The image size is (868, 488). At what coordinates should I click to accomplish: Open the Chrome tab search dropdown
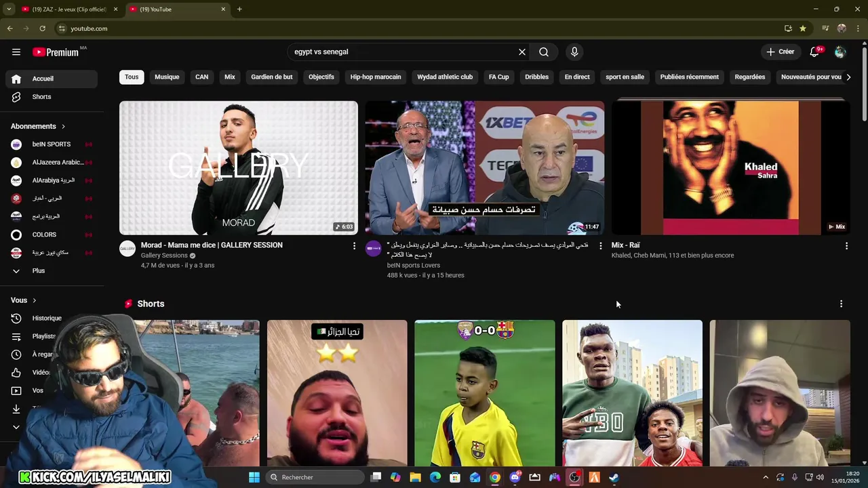click(9, 9)
